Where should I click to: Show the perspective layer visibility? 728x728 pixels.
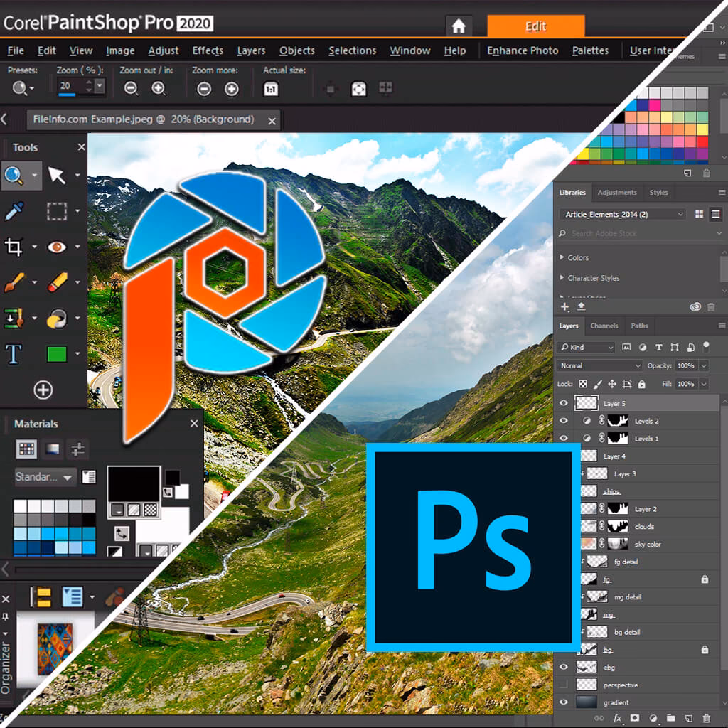pos(562,685)
